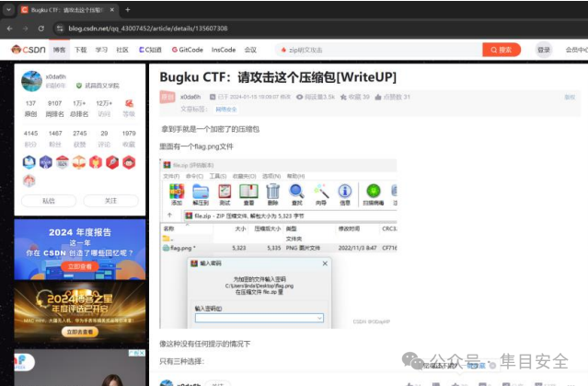Open the 社区 navigation item
The image size is (588, 386).
(x=122, y=50)
